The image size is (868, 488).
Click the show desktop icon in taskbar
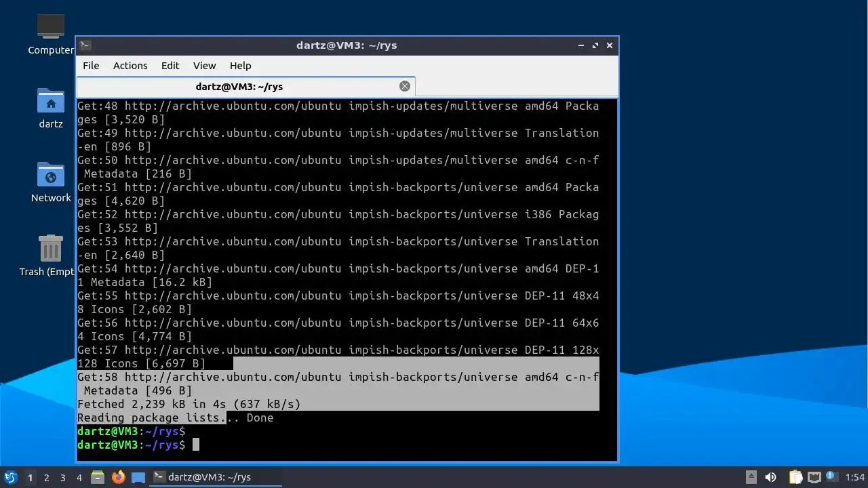(x=138, y=477)
